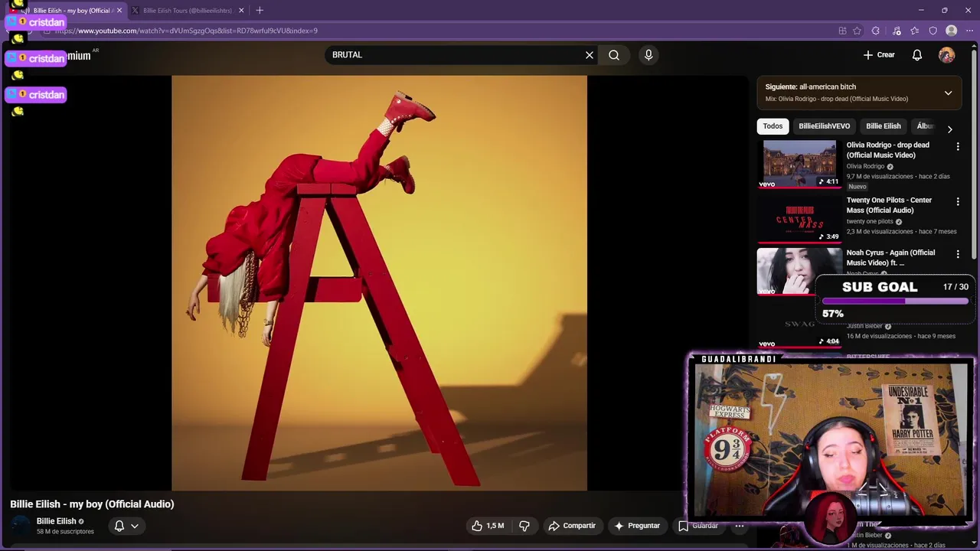Image resolution: width=980 pixels, height=551 pixels.
Task: Open options menu for Olivia Rodrigo video
Action: coord(957,146)
